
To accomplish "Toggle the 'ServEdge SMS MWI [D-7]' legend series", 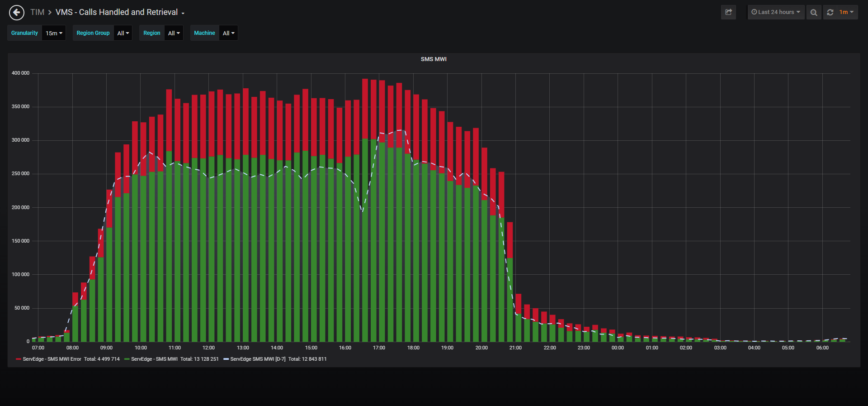I will point(258,359).
